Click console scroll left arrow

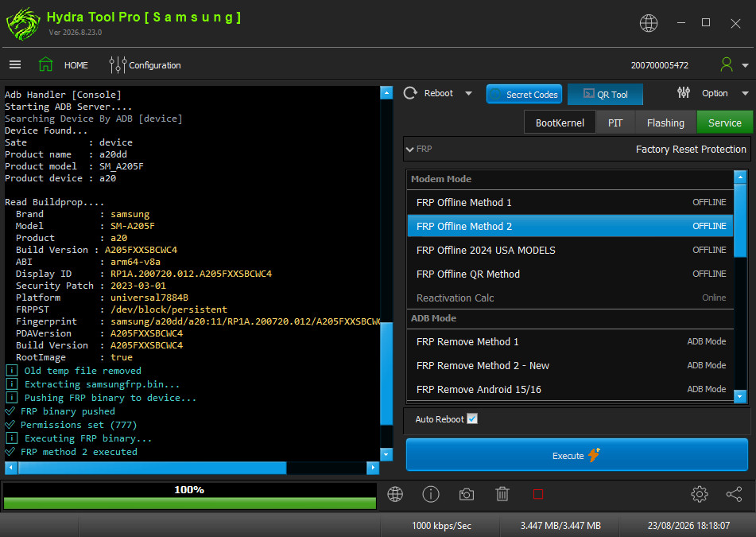(x=11, y=468)
